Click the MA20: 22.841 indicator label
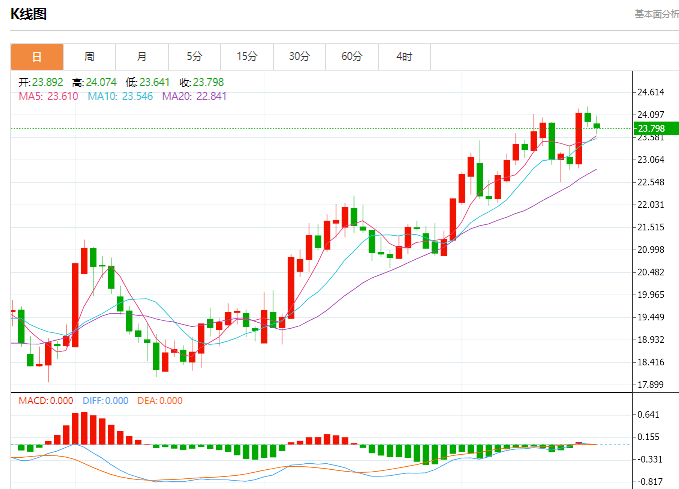679x489 pixels. [194, 96]
